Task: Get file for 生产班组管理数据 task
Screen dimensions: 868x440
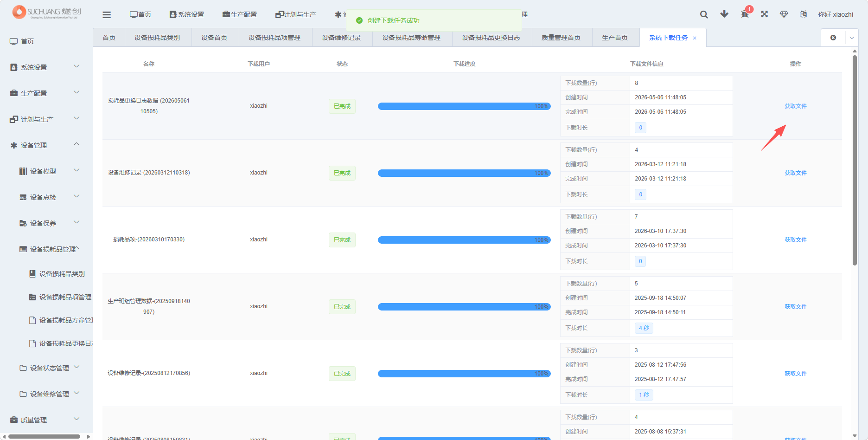Action: (x=796, y=307)
